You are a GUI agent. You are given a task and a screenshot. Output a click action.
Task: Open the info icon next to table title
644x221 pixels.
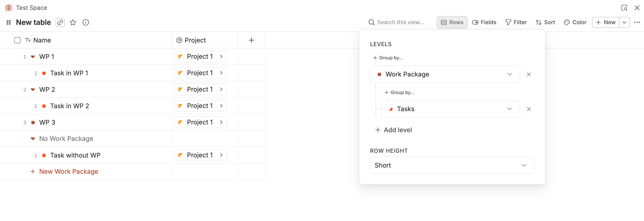click(86, 22)
